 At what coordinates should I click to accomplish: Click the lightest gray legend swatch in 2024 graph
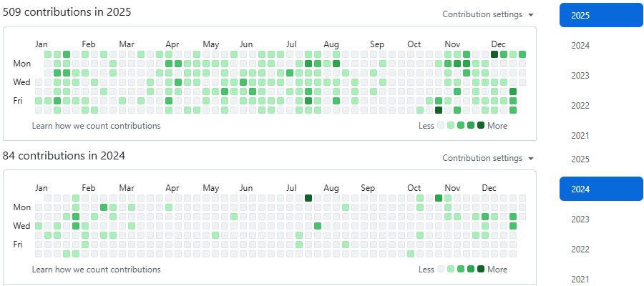(x=441, y=270)
